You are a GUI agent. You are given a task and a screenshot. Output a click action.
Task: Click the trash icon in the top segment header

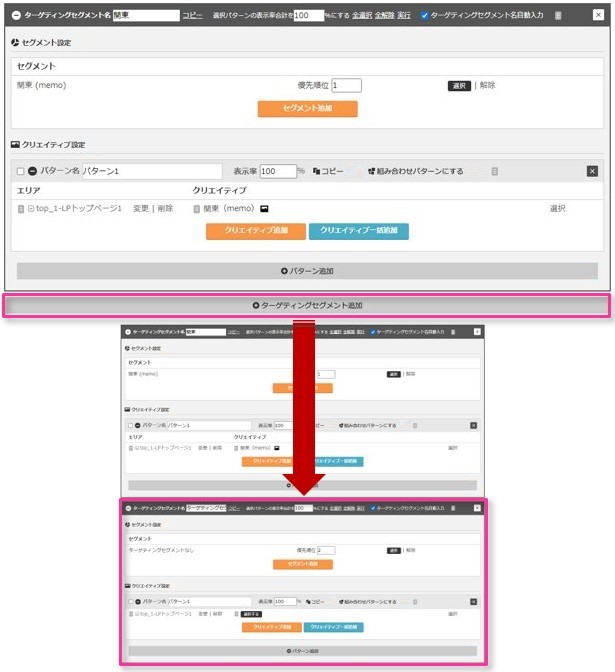coord(557,16)
